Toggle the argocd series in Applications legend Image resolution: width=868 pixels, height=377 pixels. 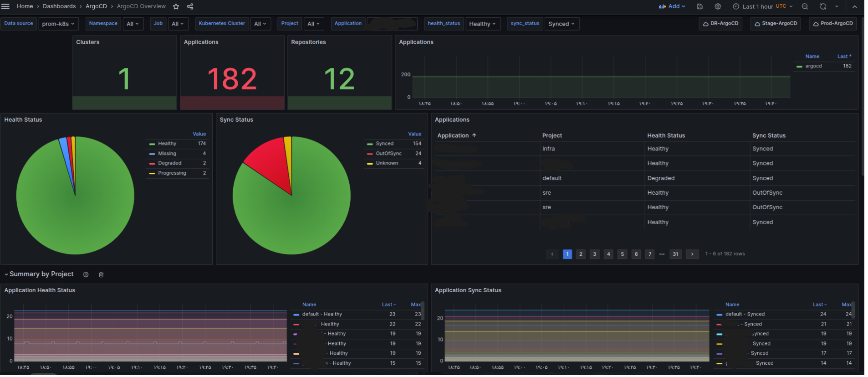tap(813, 66)
